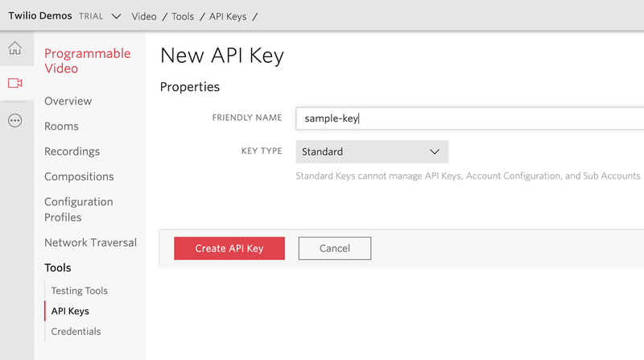Open the Key Type Standard dropdown
This screenshot has height=360, width=644.
pos(372,151)
